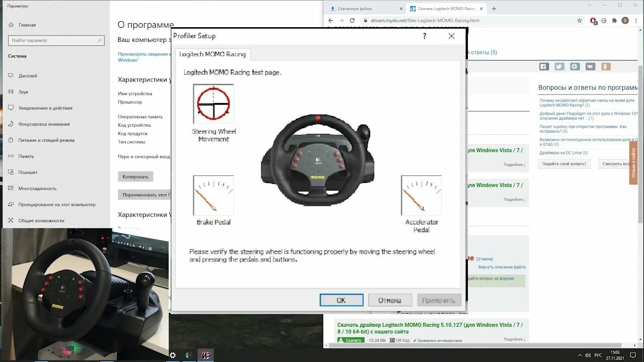The width and height of the screenshot is (644, 362).
Task: Open Дисплей settings page
Action: [28, 76]
